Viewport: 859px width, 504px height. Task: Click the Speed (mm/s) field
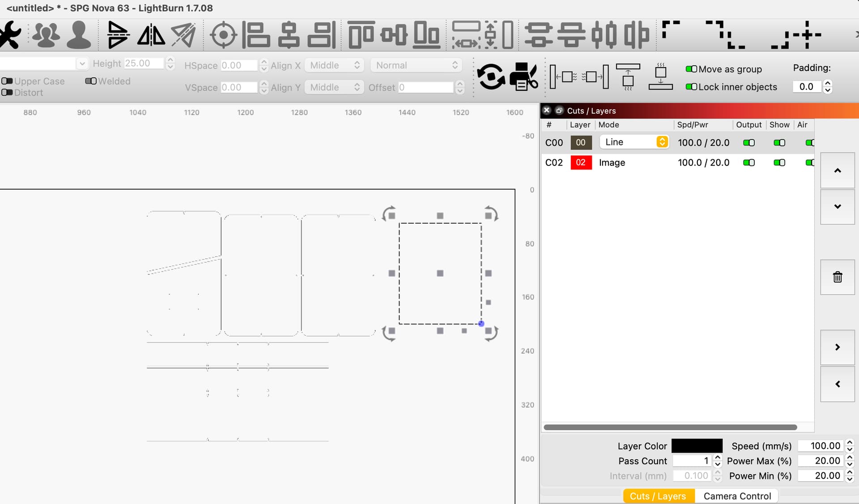coord(821,446)
